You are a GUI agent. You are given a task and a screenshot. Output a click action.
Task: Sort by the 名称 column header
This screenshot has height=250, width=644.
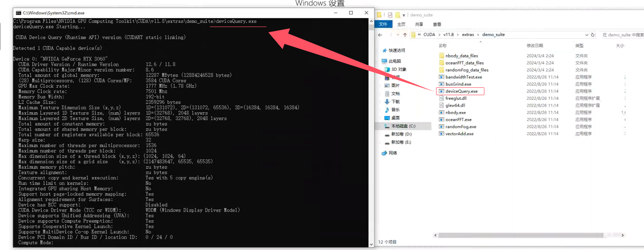[x=443, y=46]
